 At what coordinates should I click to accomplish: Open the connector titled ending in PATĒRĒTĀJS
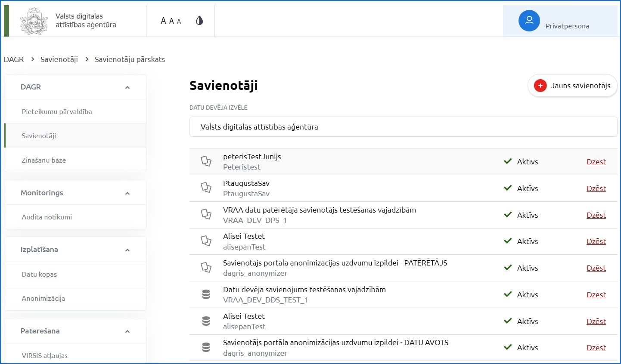point(335,263)
